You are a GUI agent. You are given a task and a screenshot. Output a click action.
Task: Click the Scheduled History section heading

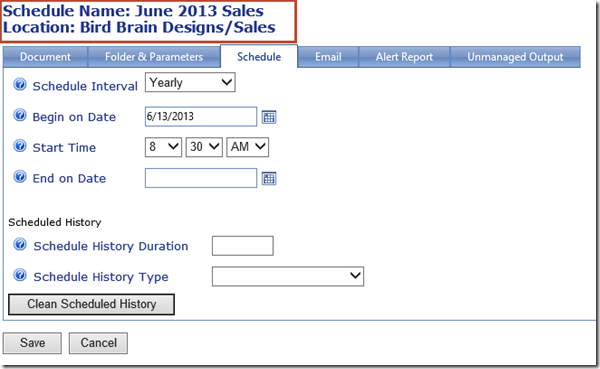[x=55, y=222]
